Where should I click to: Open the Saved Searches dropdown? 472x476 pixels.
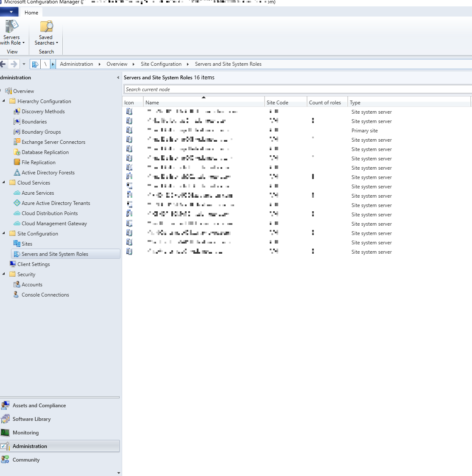point(46,33)
